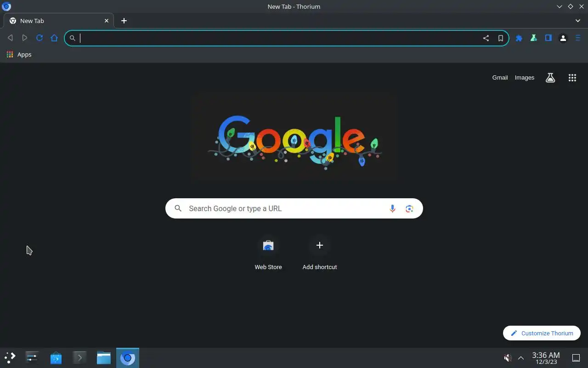Open Search Labs flask icon
The width and height of the screenshot is (588, 368).
pyautogui.click(x=550, y=78)
